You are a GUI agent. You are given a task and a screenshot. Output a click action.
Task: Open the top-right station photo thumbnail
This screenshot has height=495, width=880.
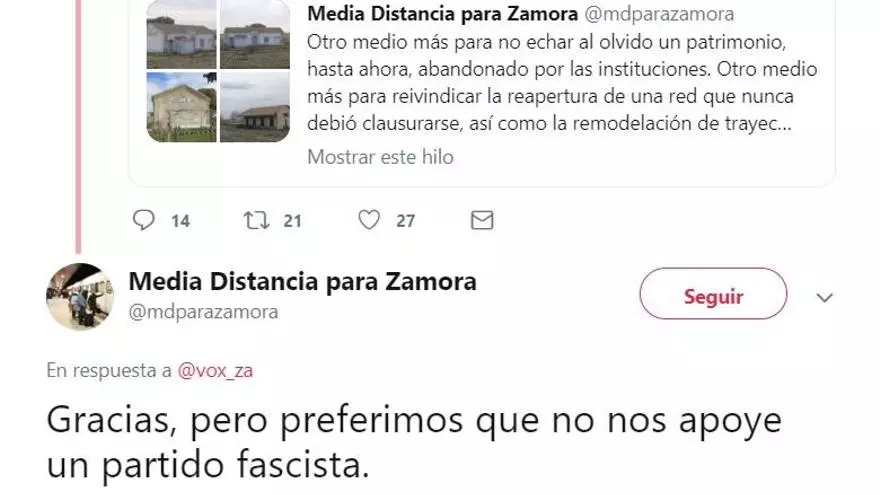[x=255, y=34]
